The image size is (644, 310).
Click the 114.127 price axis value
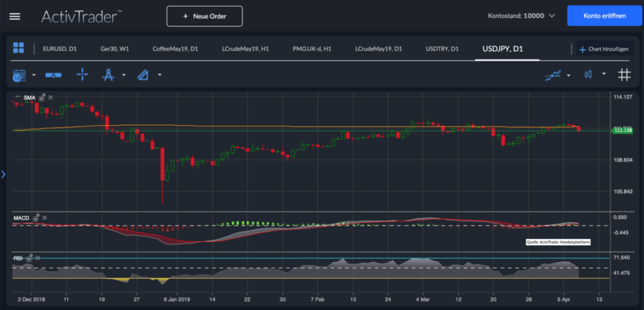point(622,97)
